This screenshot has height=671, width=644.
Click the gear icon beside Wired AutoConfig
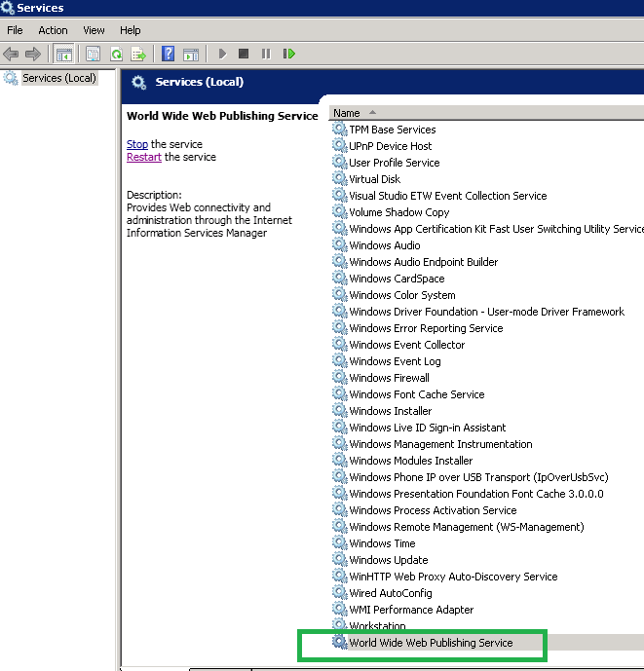(340, 593)
